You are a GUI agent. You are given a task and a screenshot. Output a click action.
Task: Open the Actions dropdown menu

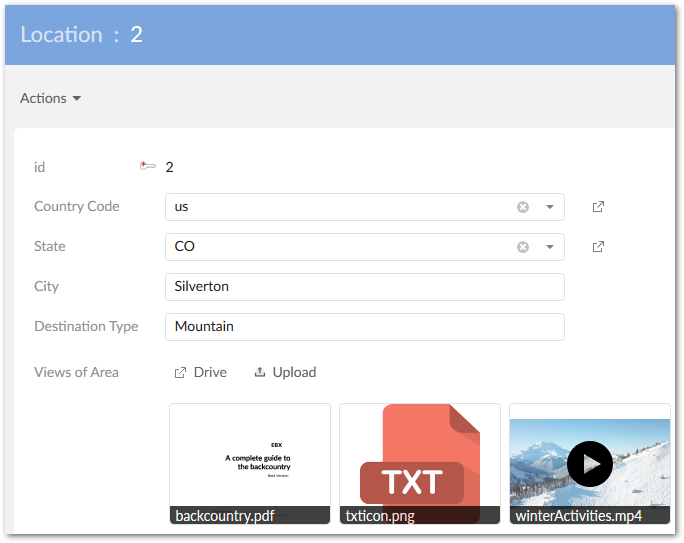point(50,98)
